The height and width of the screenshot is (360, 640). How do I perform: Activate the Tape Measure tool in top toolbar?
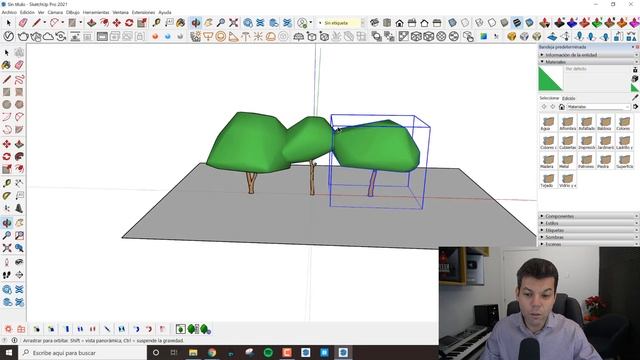click(x=156, y=23)
